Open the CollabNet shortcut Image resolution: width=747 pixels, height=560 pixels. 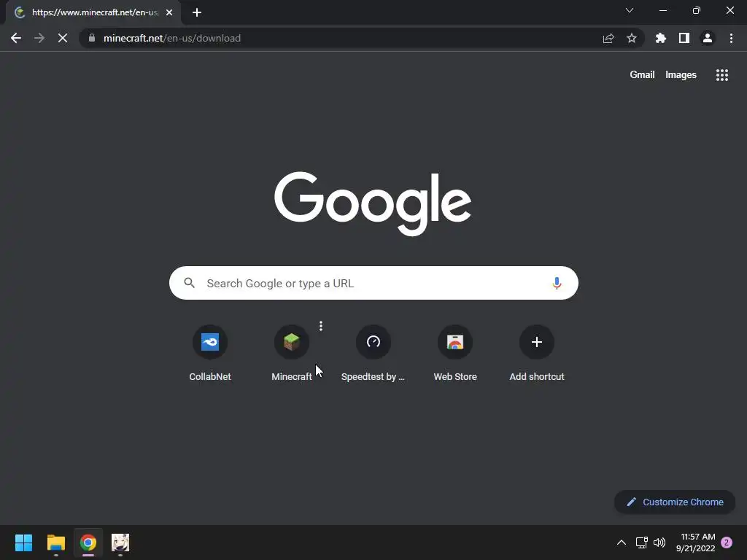pos(210,354)
